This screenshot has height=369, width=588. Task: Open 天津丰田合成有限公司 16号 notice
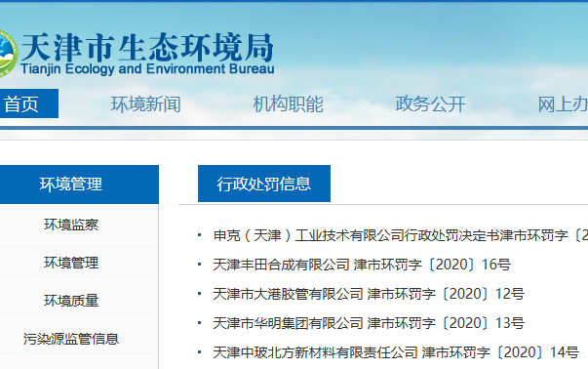click(362, 265)
